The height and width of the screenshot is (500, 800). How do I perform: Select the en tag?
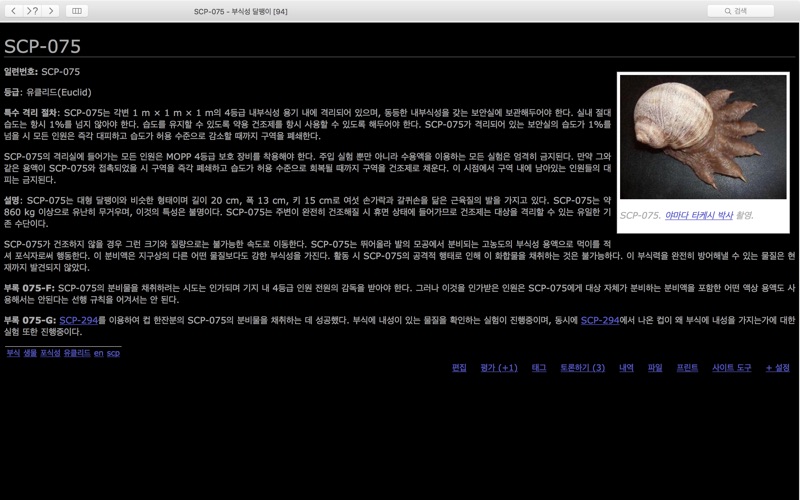click(x=98, y=353)
